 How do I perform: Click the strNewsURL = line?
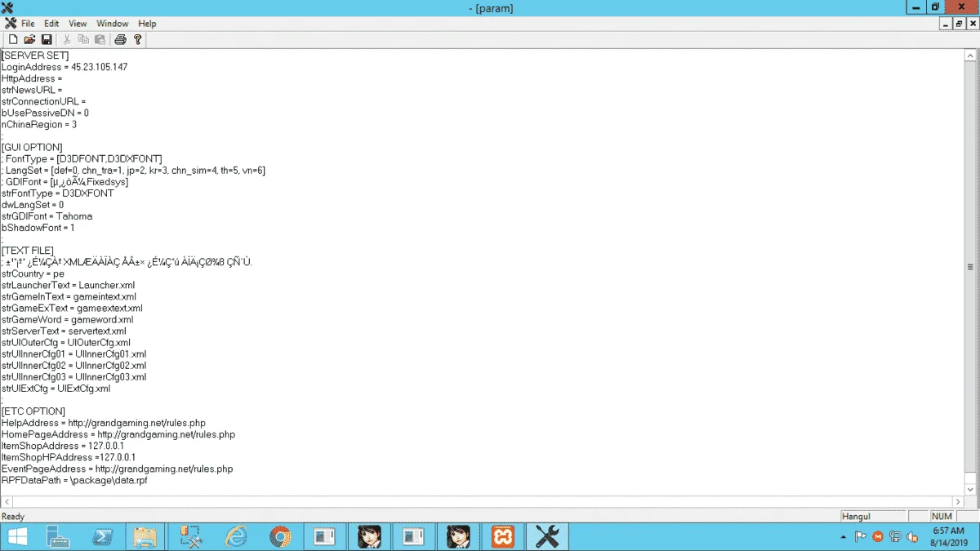[32, 90]
